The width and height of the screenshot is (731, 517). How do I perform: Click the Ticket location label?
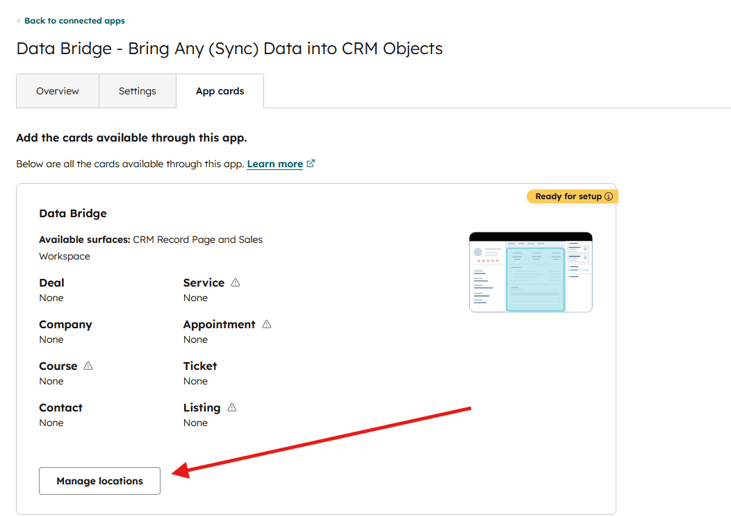pos(200,366)
